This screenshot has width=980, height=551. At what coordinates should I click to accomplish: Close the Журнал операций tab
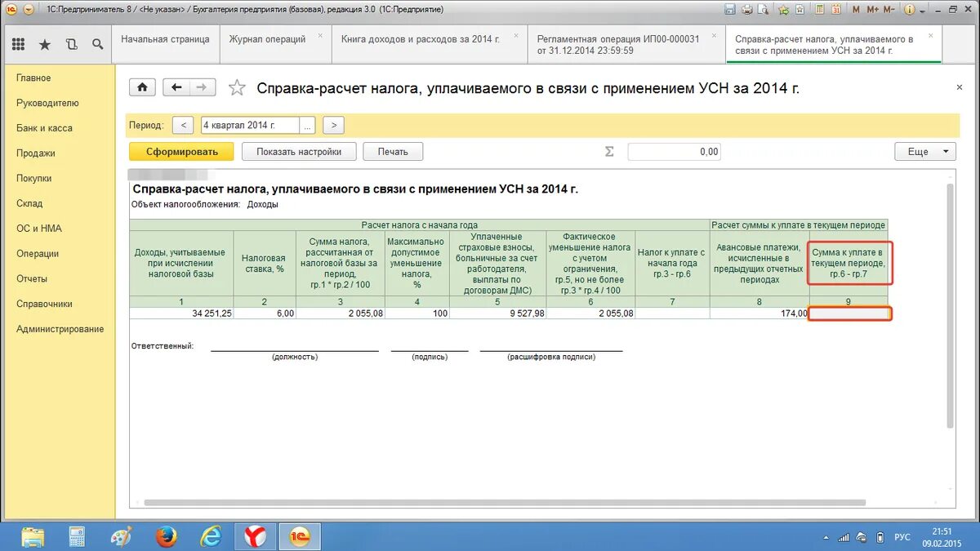click(x=320, y=36)
